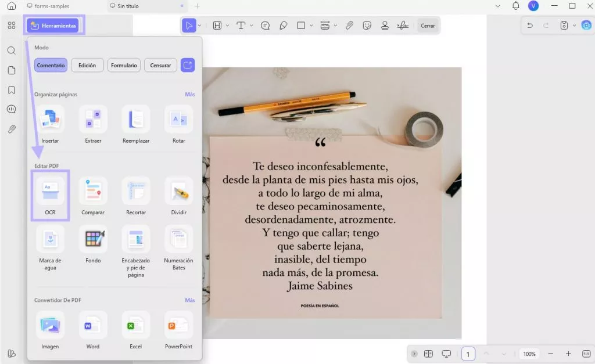
Task: Select the pencil drawing tool
Action: pyautogui.click(x=283, y=26)
